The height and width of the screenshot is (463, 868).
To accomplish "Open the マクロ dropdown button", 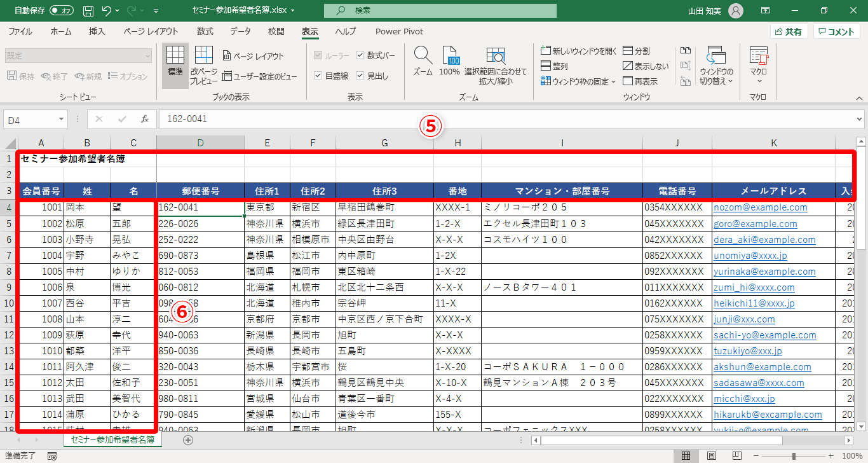I will pos(759,66).
